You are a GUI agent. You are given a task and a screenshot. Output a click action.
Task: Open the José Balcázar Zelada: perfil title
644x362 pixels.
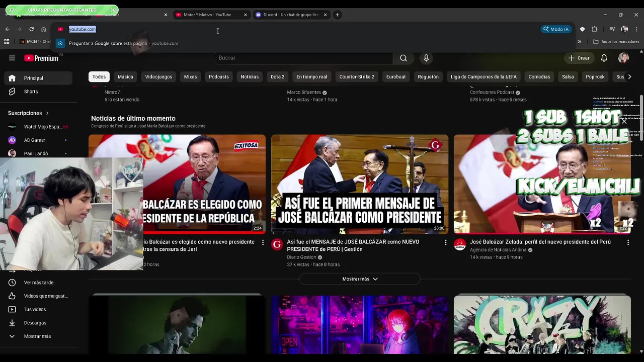540,242
